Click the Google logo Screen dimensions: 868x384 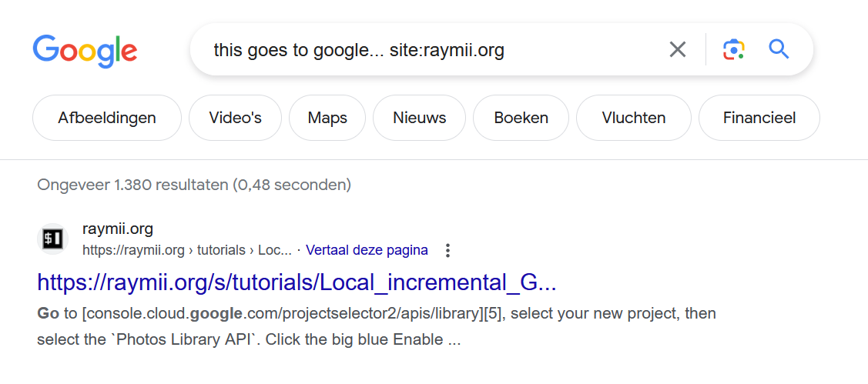coord(85,52)
